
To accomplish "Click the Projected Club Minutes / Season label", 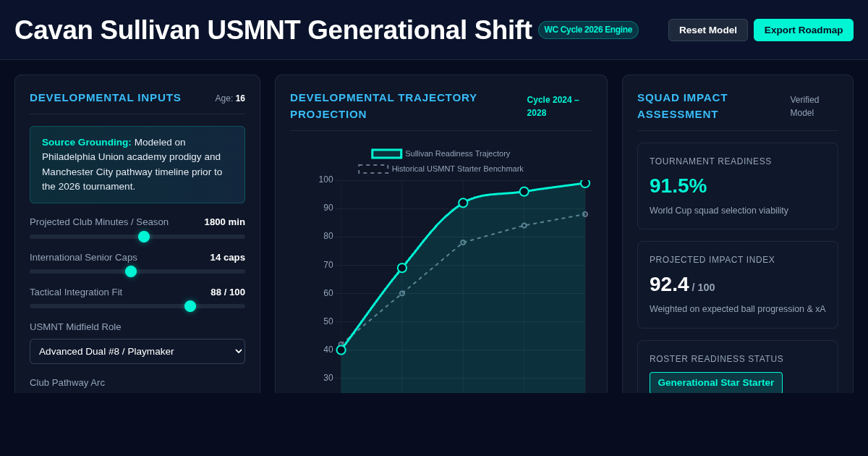I will click(99, 221).
